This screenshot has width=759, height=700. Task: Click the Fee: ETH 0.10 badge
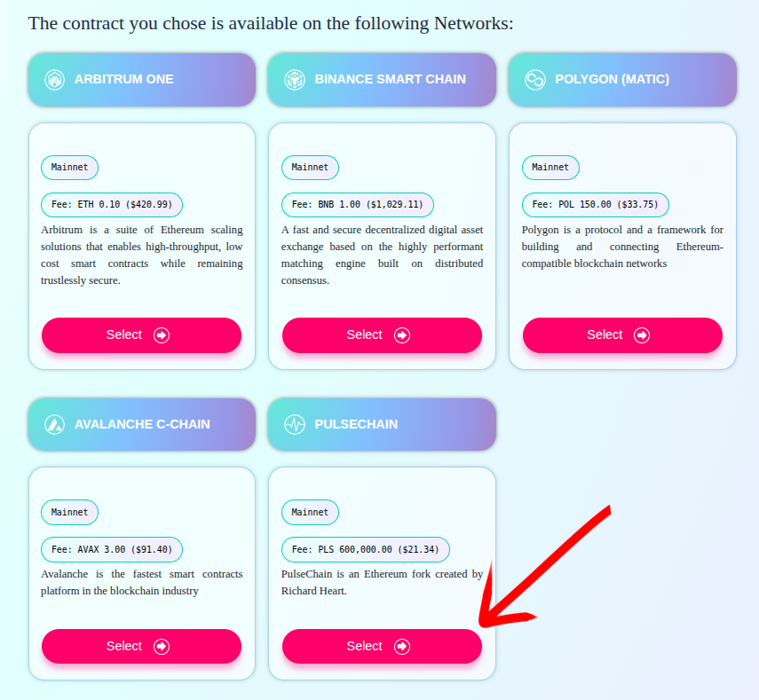coord(111,205)
